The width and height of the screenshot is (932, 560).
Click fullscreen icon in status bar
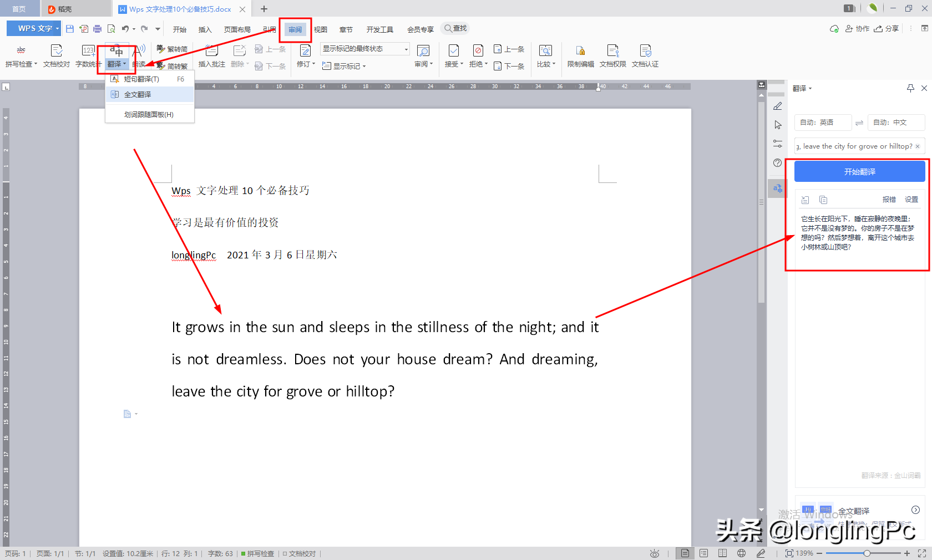[922, 553]
